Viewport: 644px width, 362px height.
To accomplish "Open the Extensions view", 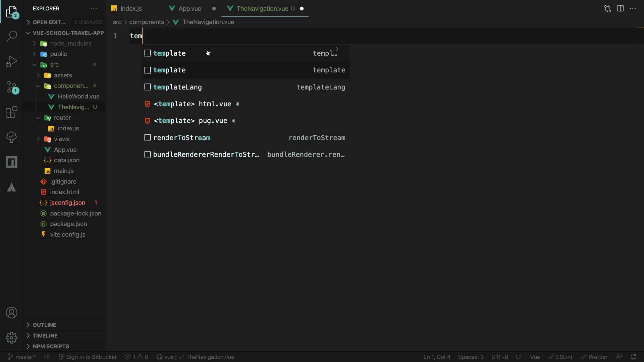I will coord(12,112).
